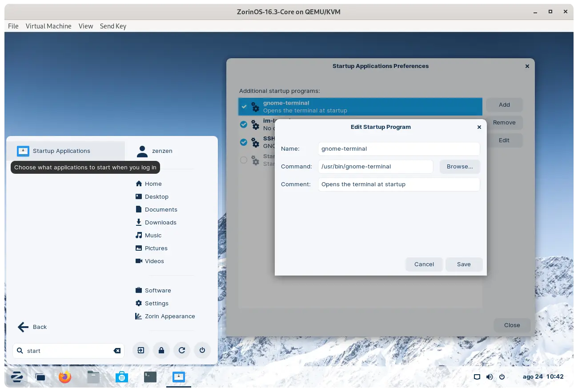This screenshot has width=578, height=392.
Task: Open Settings from the menu
Action: 152,303
